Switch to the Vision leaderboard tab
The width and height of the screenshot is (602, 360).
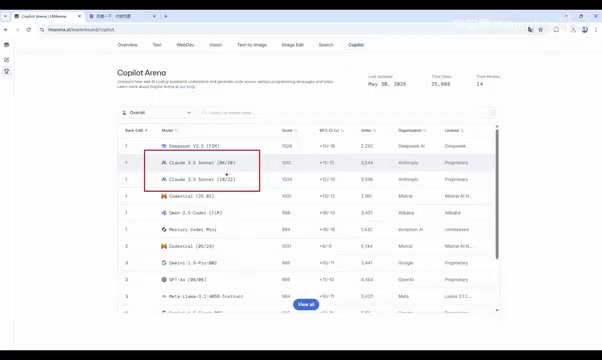click(x=215, y=45)
